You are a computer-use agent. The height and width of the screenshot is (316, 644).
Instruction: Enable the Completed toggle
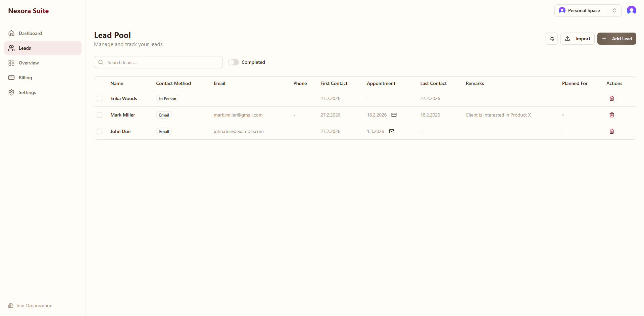pyautogui.click(x=233, y=62)
